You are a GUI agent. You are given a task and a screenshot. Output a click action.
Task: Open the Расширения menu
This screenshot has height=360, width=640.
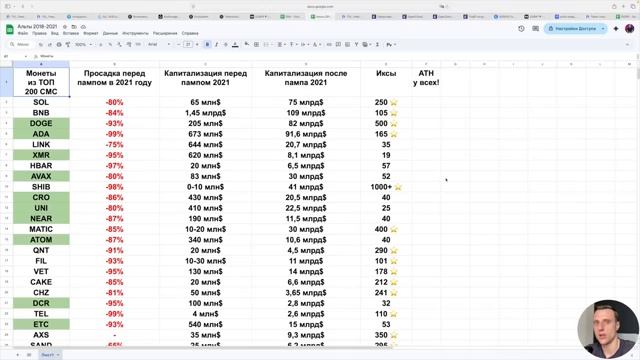tap(165, 33)
